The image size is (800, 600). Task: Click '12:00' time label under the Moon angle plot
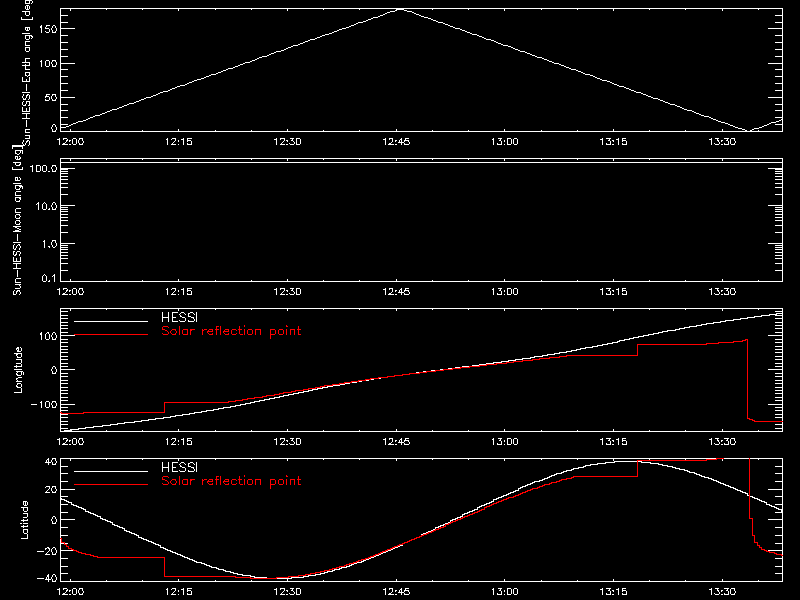pyautogui.click(x=70, y=292)
